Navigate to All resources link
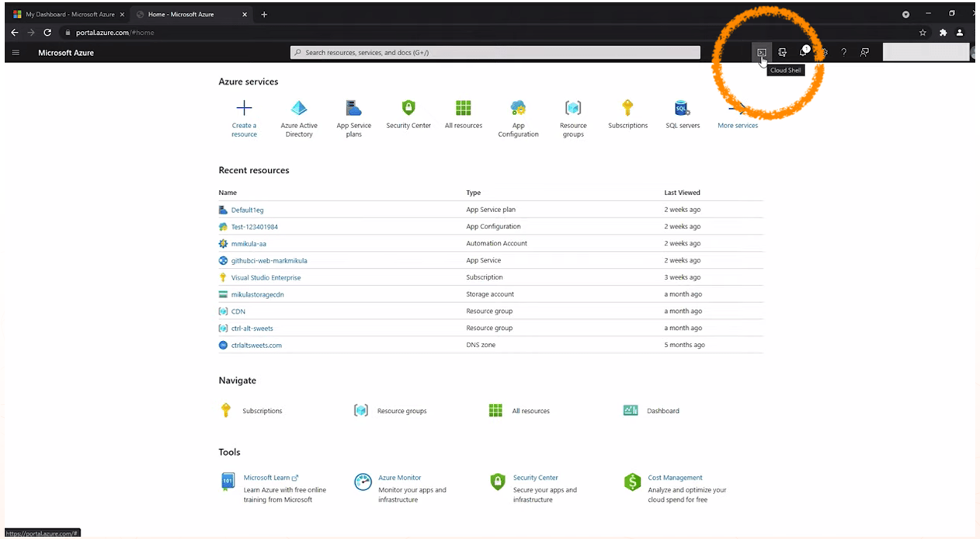This screenshot has width=980, height=539. pos(531,411)
